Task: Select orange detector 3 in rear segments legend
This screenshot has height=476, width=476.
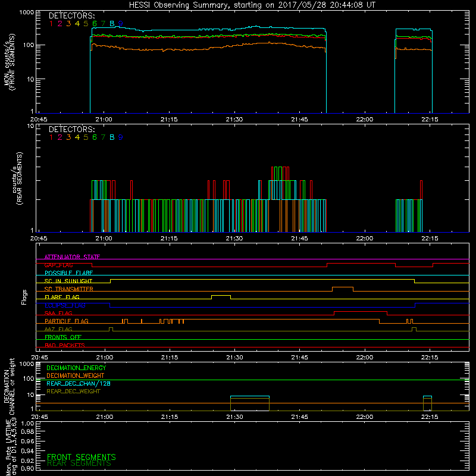Action: [68, 137]
